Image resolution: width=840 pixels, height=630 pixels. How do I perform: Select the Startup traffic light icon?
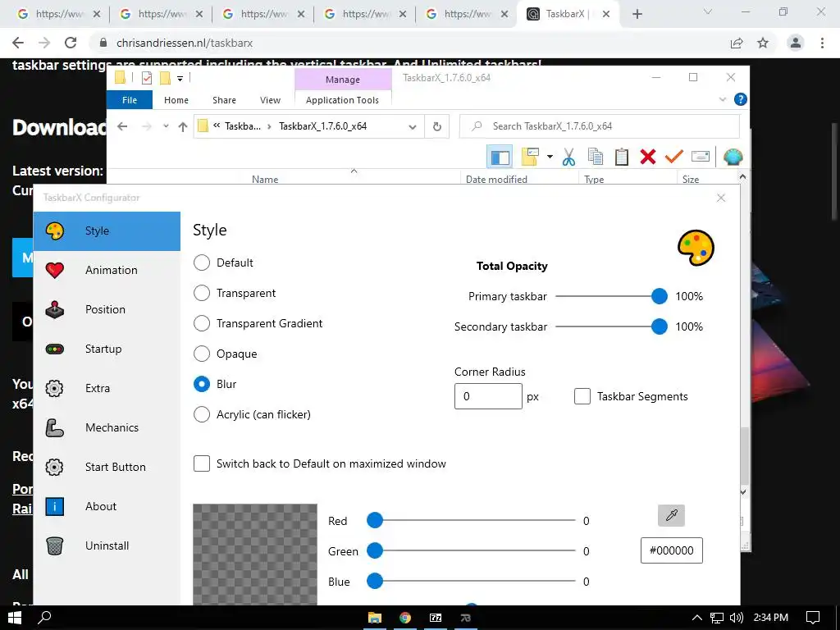(55, 349)
